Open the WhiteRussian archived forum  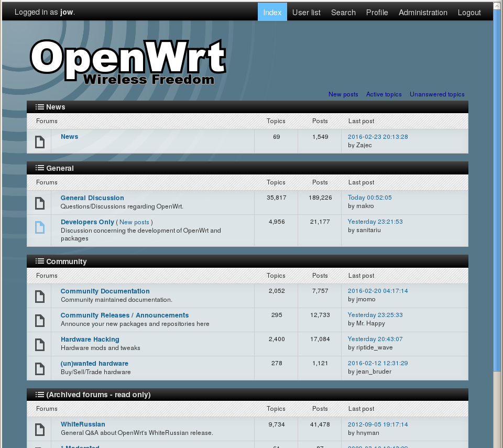coord(83,424)
